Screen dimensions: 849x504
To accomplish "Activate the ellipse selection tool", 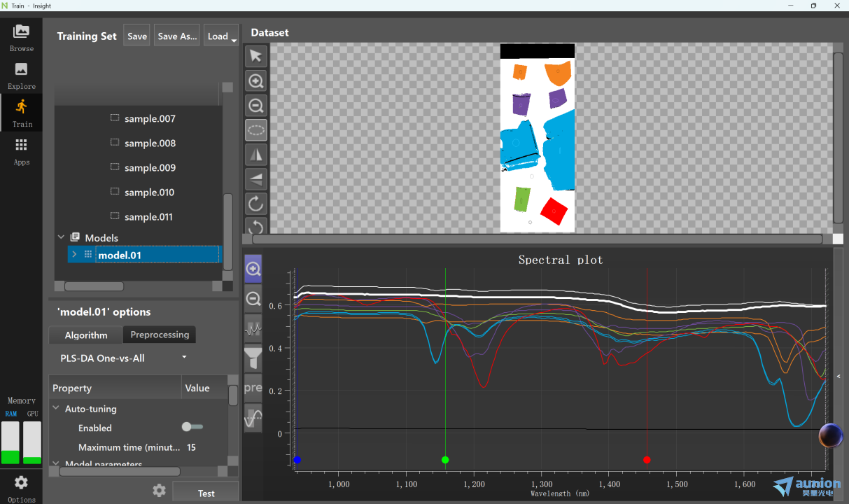I will [x=256, y=130].
